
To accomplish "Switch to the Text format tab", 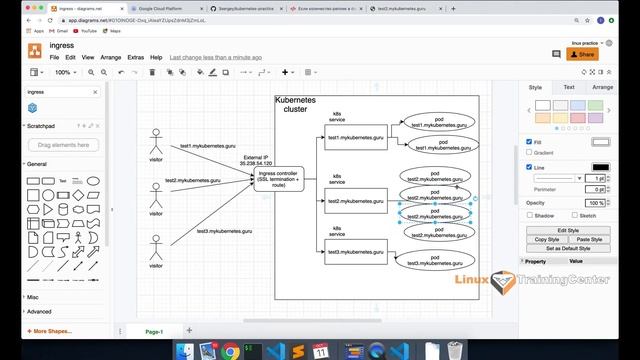I will [569, 87].
